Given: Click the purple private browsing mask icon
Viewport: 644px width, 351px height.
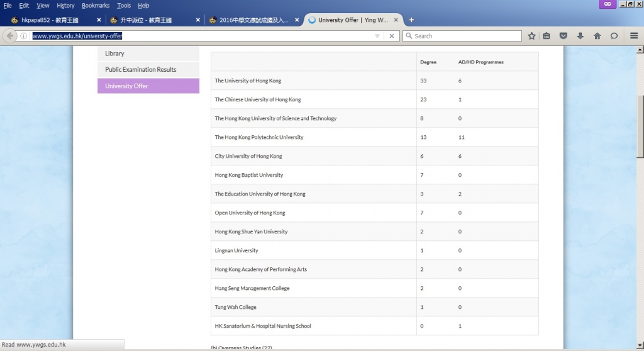Looking at the screenshot, I should tap(608, 4).
